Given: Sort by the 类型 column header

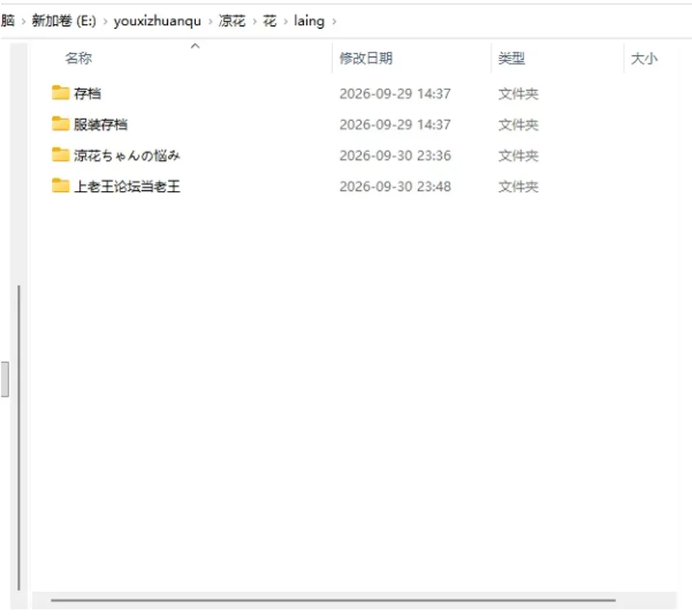Looking at the screenshot, I should pyautogui.click(x=512, y=58).
